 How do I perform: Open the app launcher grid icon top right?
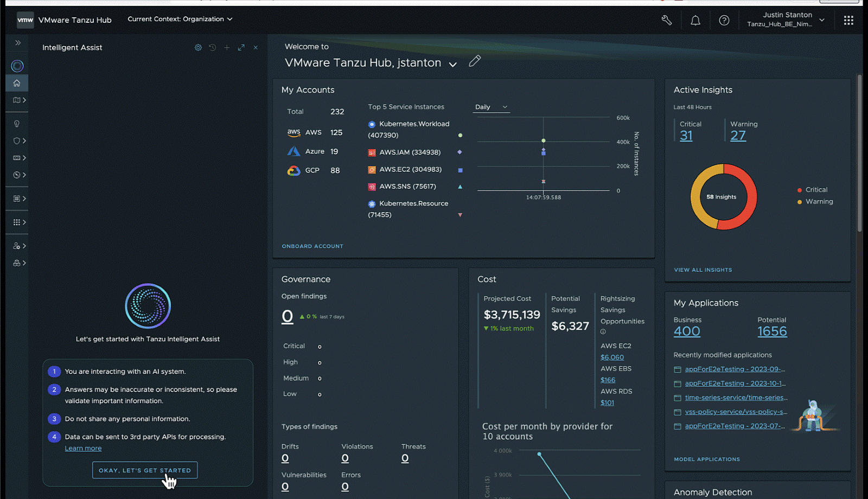(x=849, y=20)
